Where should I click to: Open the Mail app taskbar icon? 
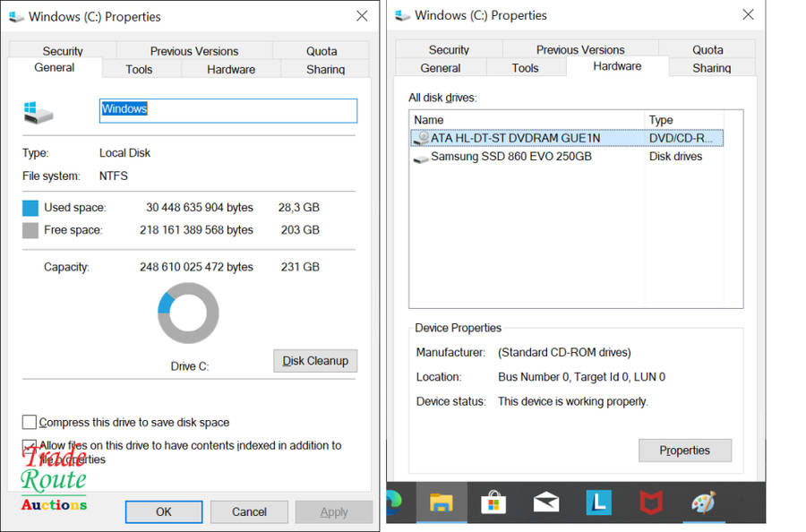545,503
